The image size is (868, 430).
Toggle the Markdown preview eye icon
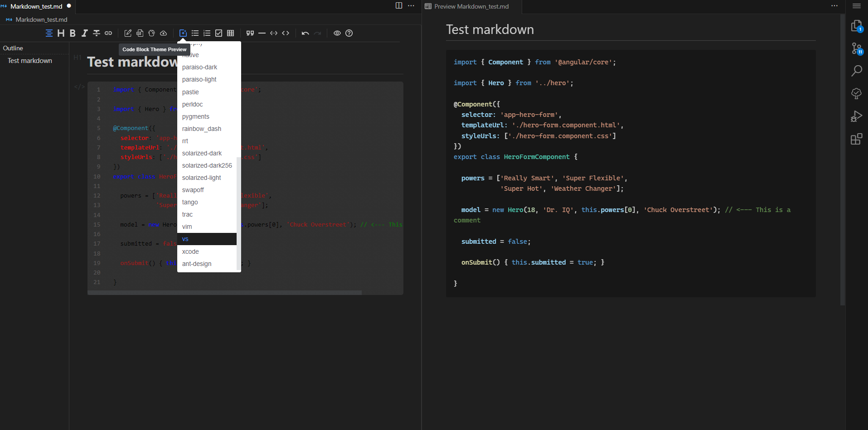pyautogui.click(x=337, y=33)
